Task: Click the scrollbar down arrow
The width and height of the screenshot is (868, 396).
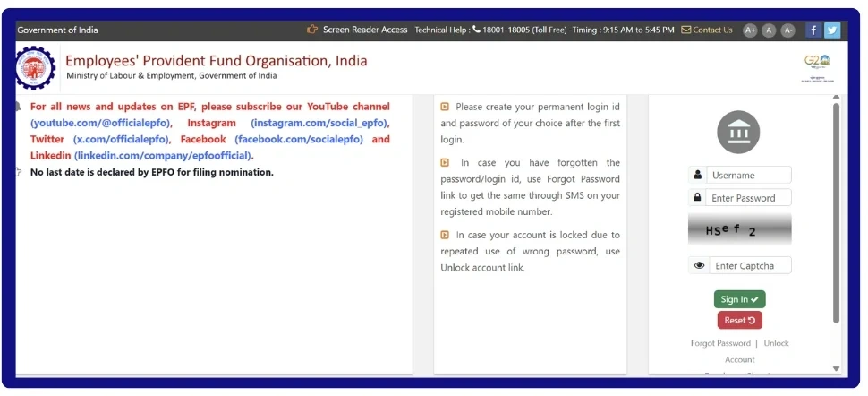Action: click(x=836, y=368)
